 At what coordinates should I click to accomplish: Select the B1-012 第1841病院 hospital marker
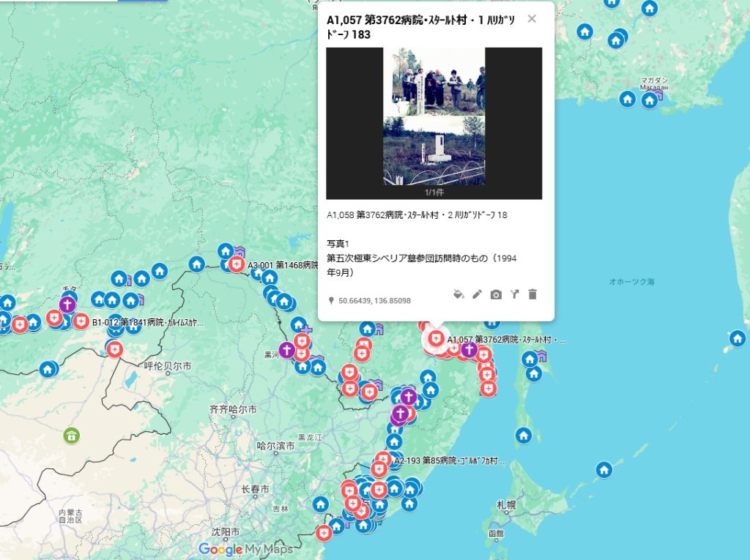pos(81,321)
